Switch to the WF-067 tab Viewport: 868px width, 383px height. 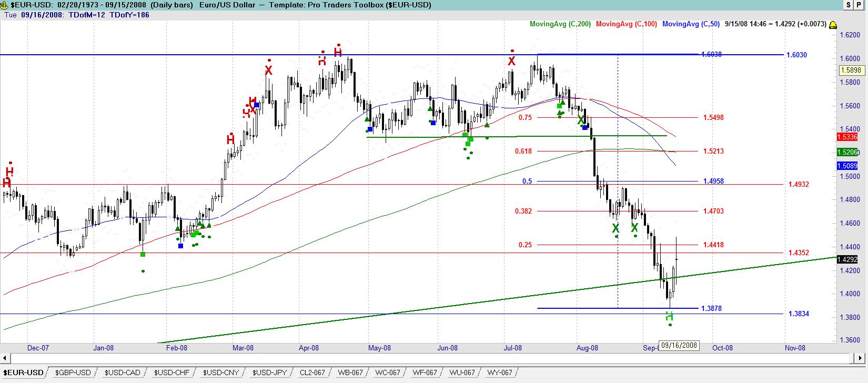point(425,372)
